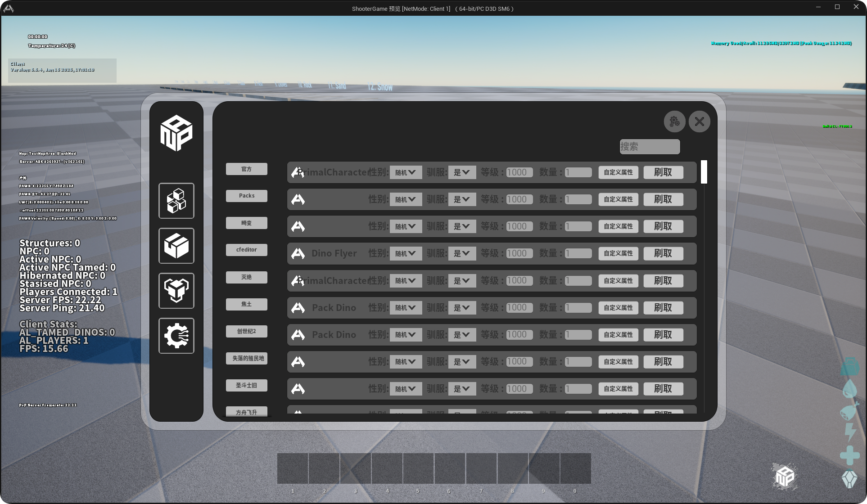The height and width of the screenshot is (504, 867).
Task: Expand gender dropdown in first PrimalCharacter row
Action: [x=405, y=172]
